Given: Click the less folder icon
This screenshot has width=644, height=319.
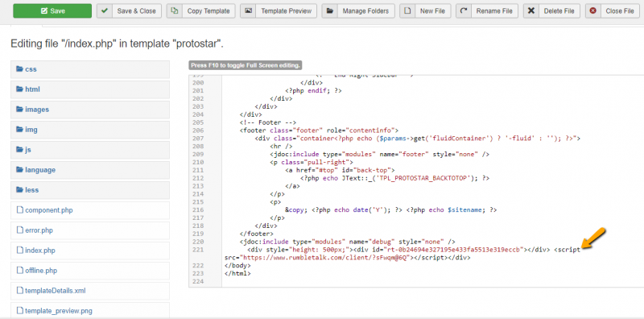Looking at the screenshot, I should tap(19, 189).
